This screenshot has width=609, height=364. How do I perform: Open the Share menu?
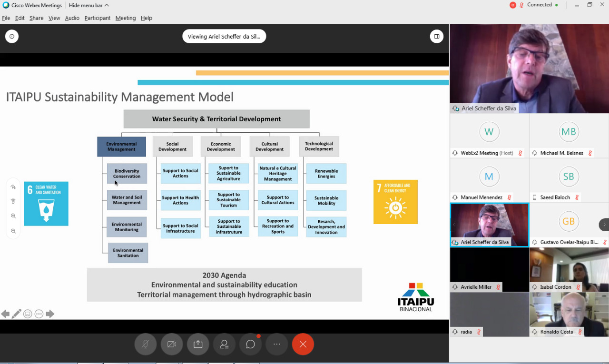36,18
